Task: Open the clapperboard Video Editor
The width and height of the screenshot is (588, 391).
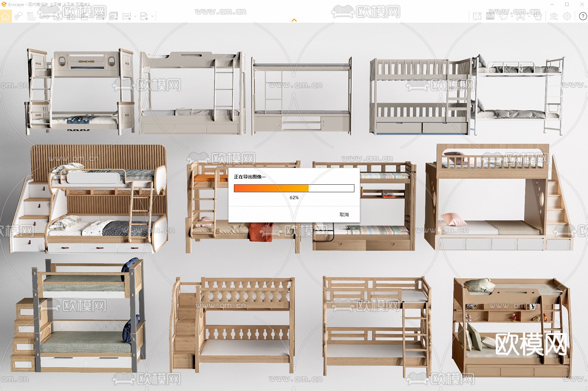Action: (x=84, y=16)
